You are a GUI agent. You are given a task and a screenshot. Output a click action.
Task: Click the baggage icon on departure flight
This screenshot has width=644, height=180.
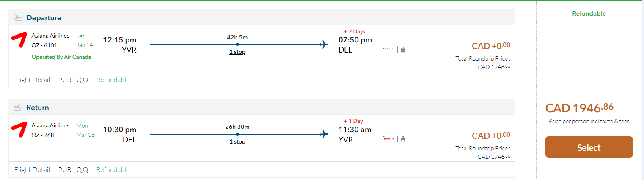402,49
